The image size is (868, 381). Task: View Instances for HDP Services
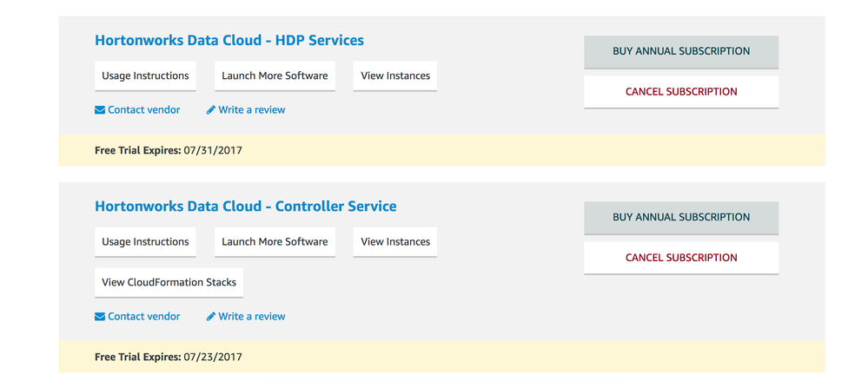click(395, 76)
